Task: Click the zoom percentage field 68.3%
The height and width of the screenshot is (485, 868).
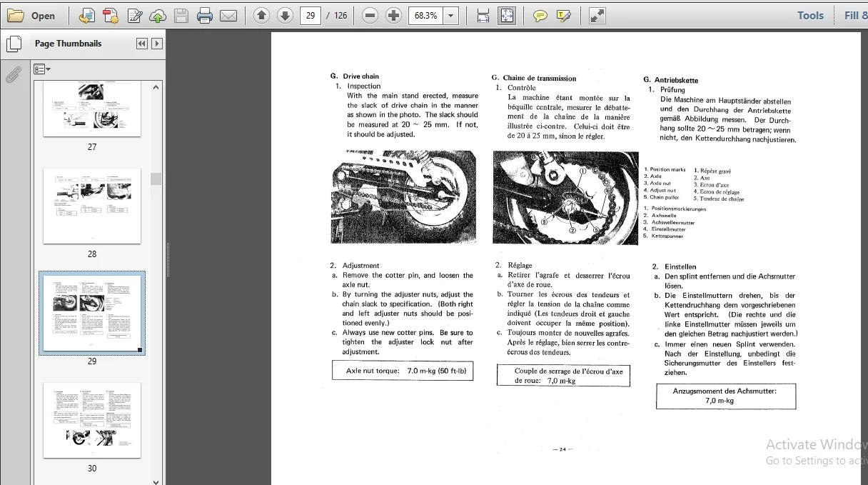Action: 425,15
